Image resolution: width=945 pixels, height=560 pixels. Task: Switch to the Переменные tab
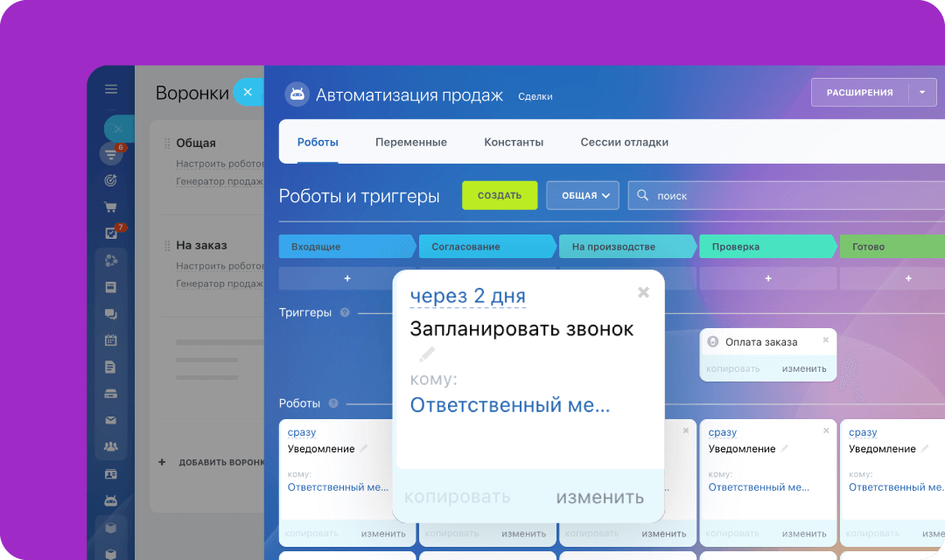pyautogui.click(x=411, y=143)
